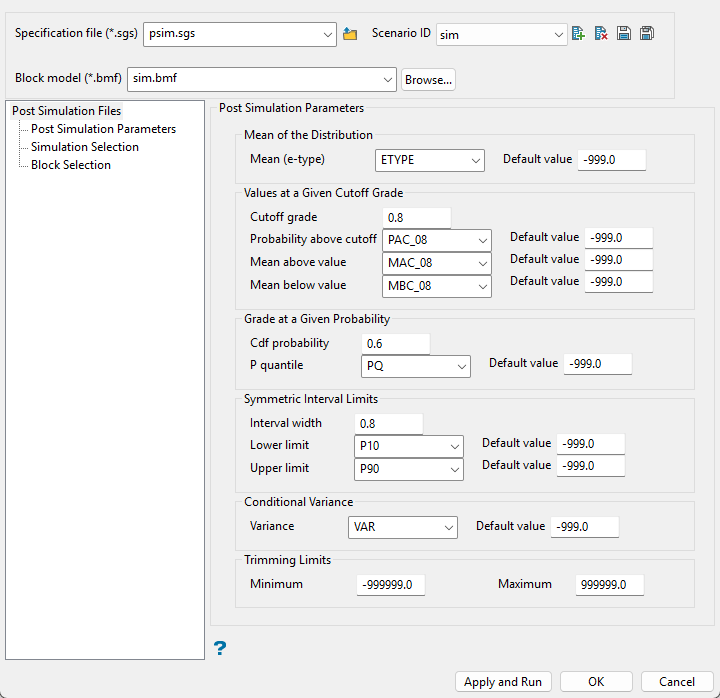
Task: Click the Cutoff grade input field
Action: (x=417, y=218)
